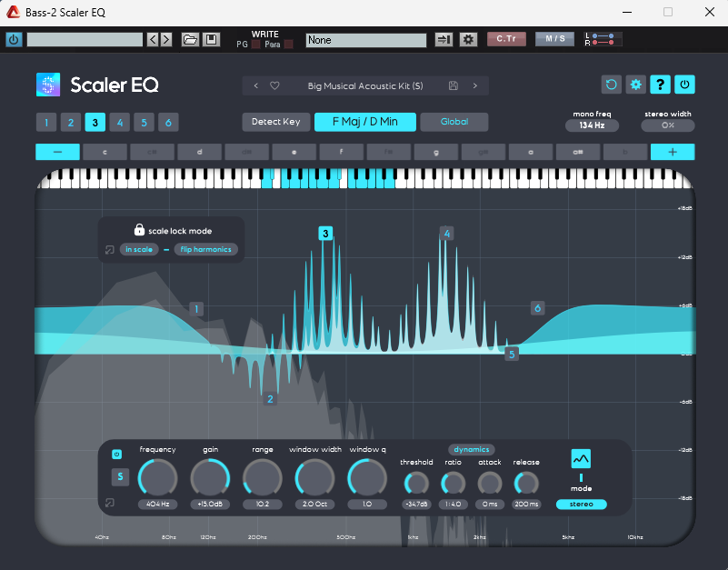Save the current Scaler EQ preset
Viewport: 728px width, 570px height.
454,85
